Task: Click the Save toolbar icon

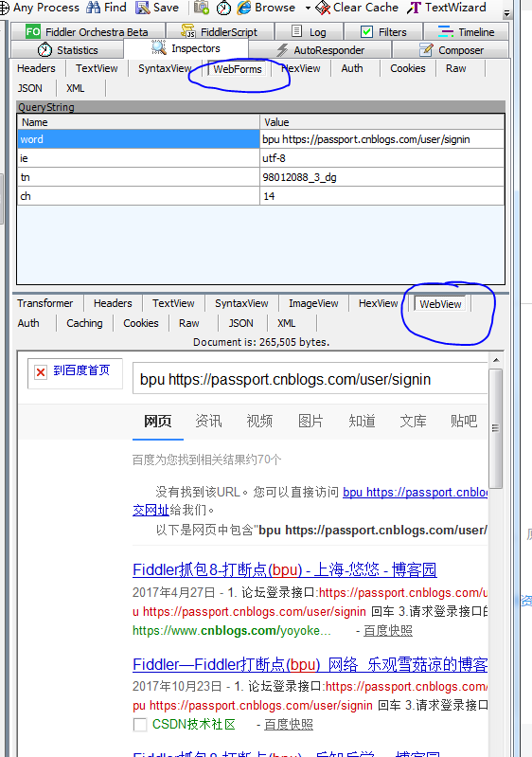Action: coord(143,8)
